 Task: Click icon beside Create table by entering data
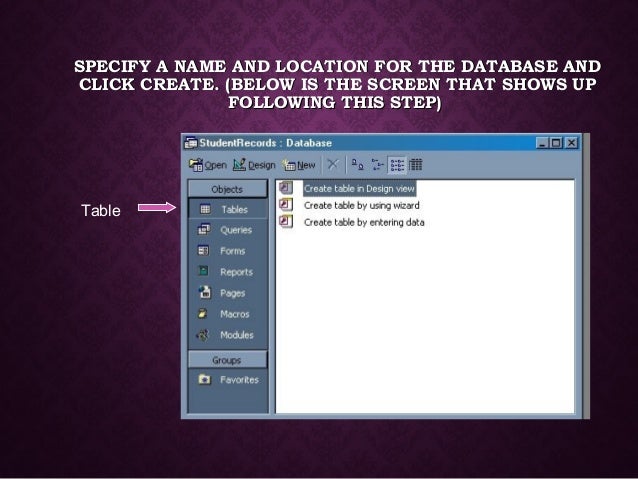coord(286,221)
